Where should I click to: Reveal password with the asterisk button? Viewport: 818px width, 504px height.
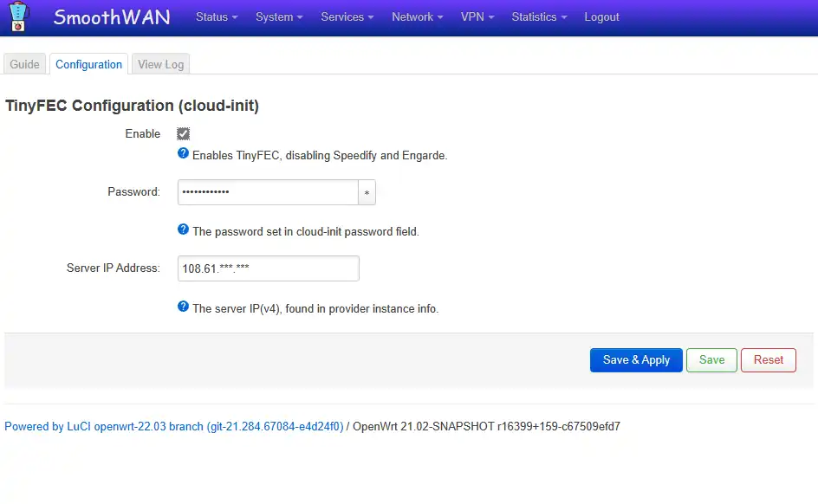point(367,192)
